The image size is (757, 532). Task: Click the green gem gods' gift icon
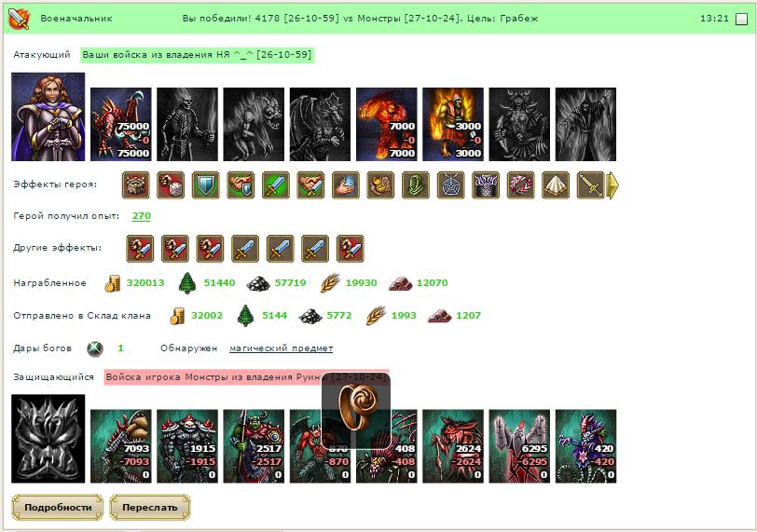pyautogui.click(x=95, y=348)
